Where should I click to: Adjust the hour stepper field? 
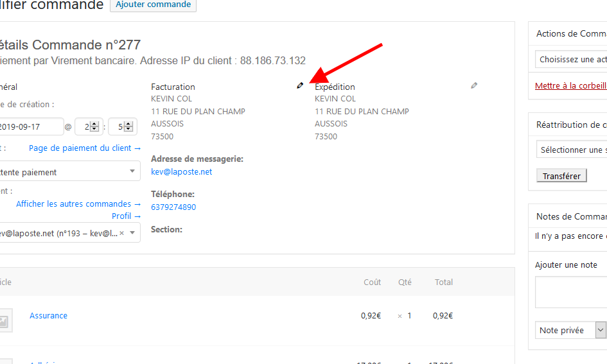point(88,126)
